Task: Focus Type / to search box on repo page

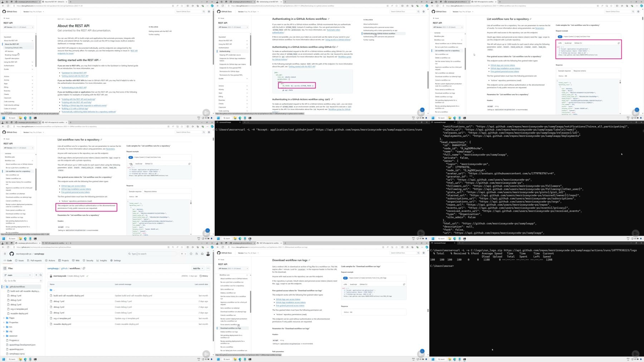Action: pos(152,254)
